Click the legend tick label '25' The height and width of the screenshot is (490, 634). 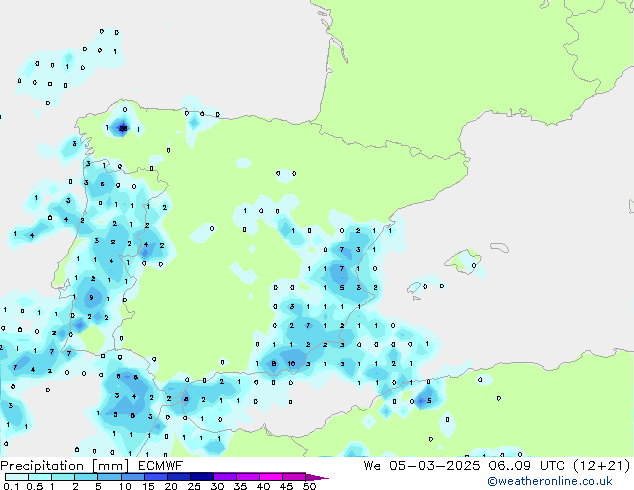194,486
